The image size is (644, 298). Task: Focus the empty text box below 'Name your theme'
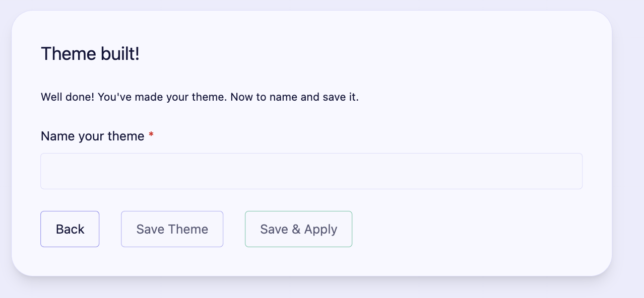click(x=311, y=171)
